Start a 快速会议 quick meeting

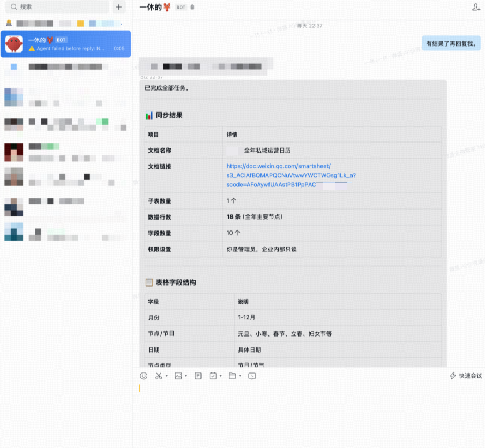click(466, 376)
